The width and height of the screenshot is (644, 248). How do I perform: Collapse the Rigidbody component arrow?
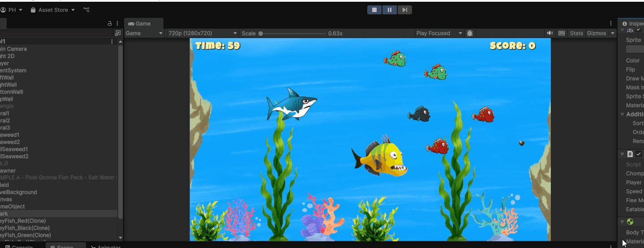tap(622, 222)
